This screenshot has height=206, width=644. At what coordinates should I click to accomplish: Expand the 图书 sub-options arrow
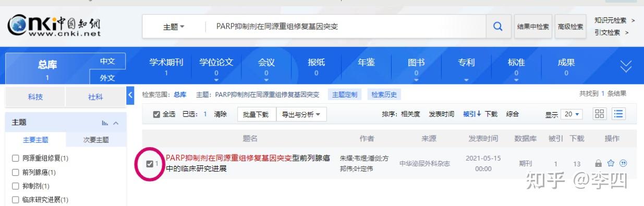point(416,80)
